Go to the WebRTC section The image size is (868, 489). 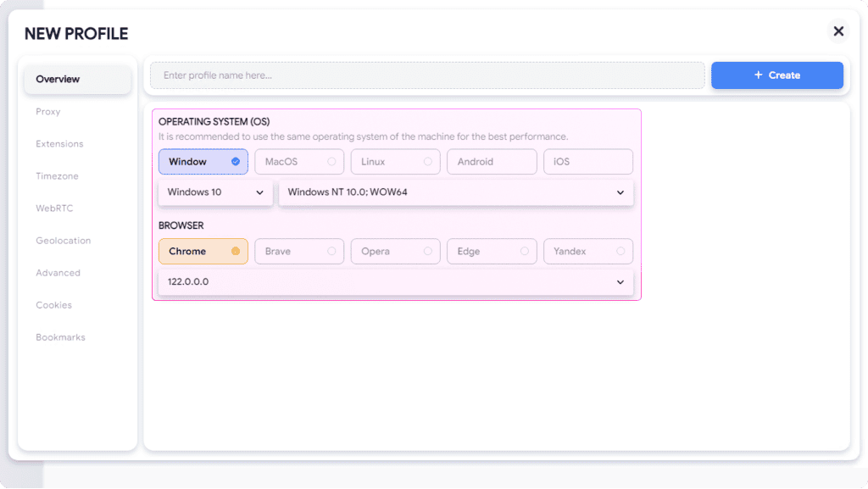[x=54, y=208]
